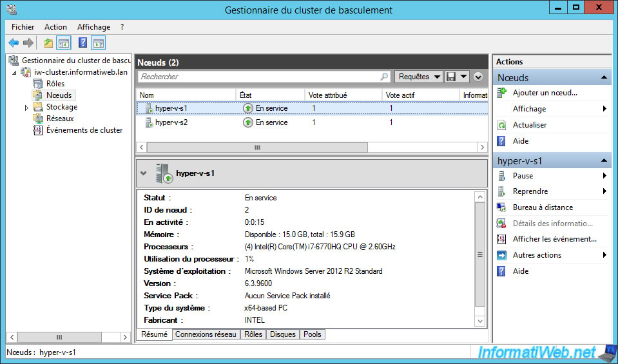Click the green status icon on hyper-v-s1 row
The image size is (618, 364).
click(x=247, y=108)
